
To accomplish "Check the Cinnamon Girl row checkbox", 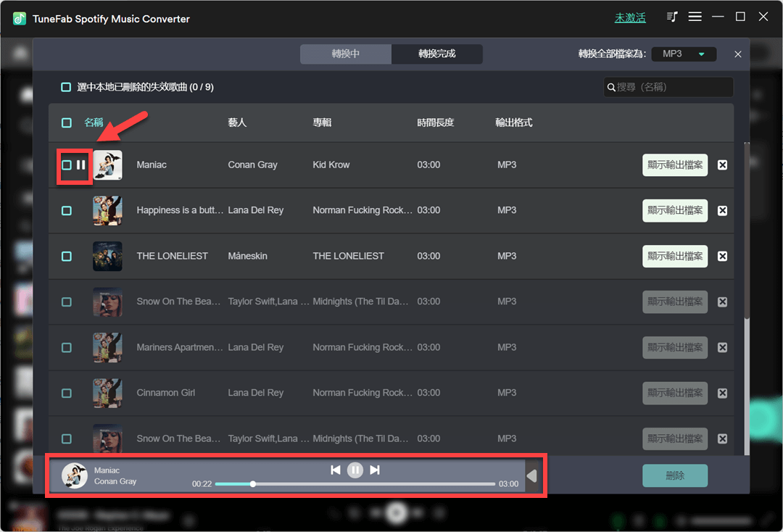I will 67,394.
